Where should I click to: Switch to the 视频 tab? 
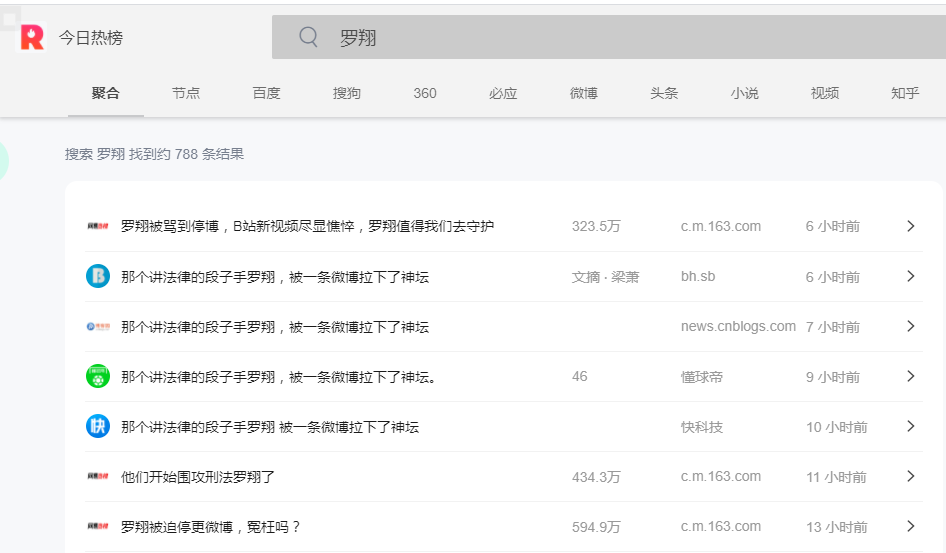point(825,93)
